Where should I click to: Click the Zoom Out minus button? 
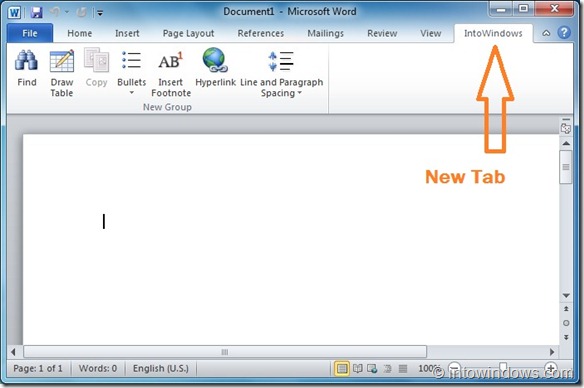pos(454,369)
